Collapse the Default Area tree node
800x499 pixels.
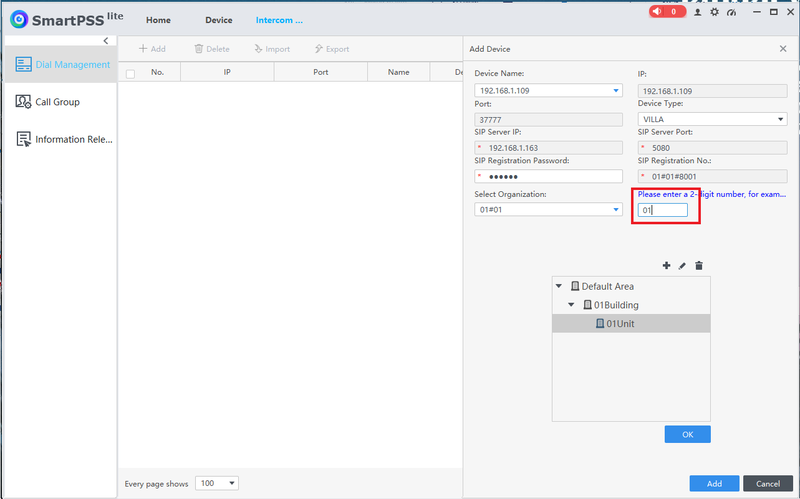(559, 286)
